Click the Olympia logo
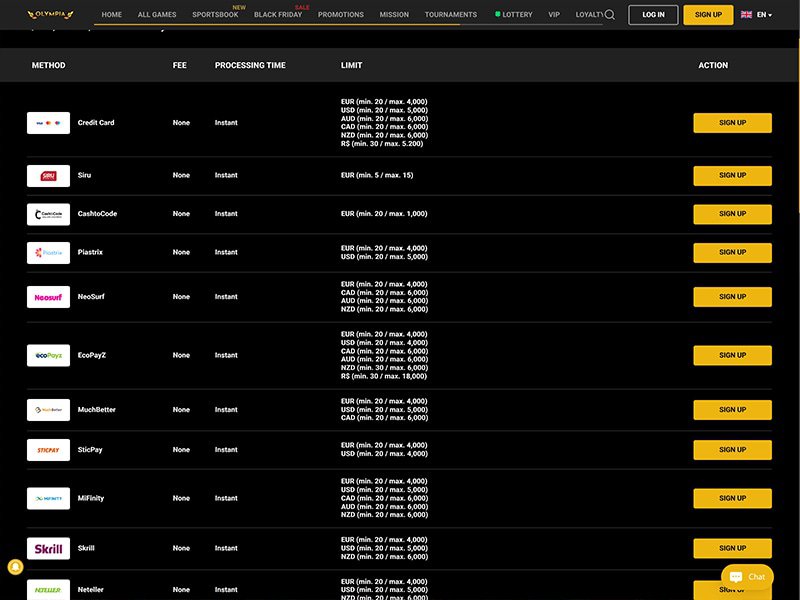This screenshot has width=800, height=600. tap(50, 14)
